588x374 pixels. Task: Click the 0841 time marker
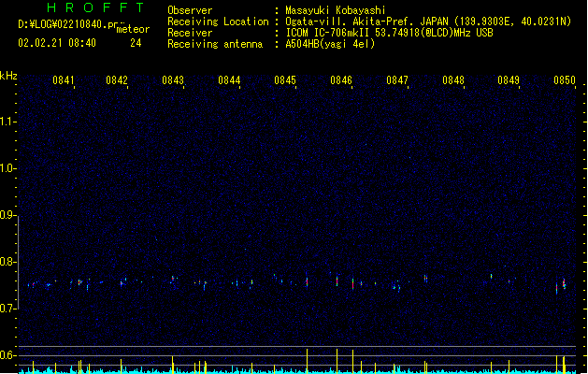(64, 80)
